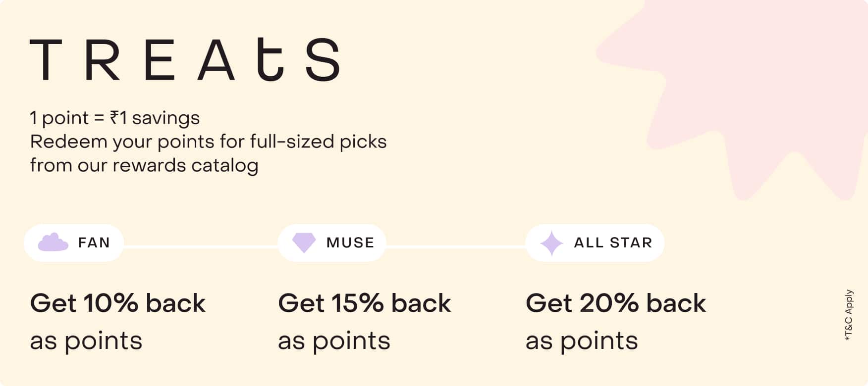Screen dimensions: 868x386
Task: Click the '1 point = ₹1 savings' text
Action: (115, 118)
